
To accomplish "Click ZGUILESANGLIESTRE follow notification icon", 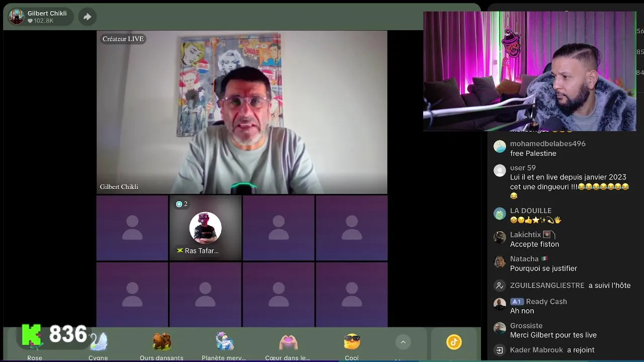I will click(500, 286).
